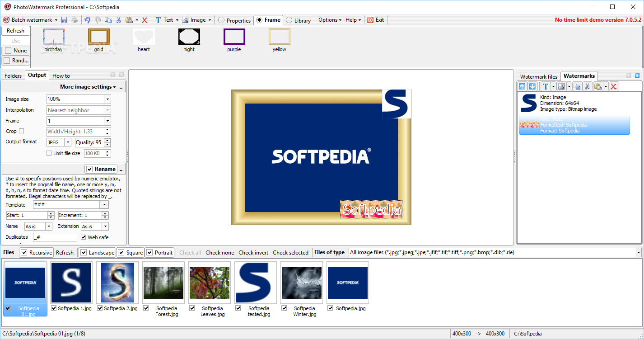This screenshot has width=644, height=340.
Task: Open the Extension 'As is' dropdown
Action: click(105, 227)
